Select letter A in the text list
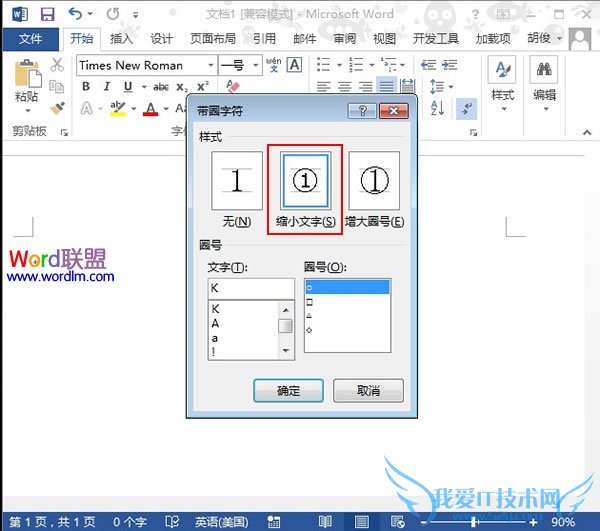This screenshot has height=531, width=600. pos(215,324)
